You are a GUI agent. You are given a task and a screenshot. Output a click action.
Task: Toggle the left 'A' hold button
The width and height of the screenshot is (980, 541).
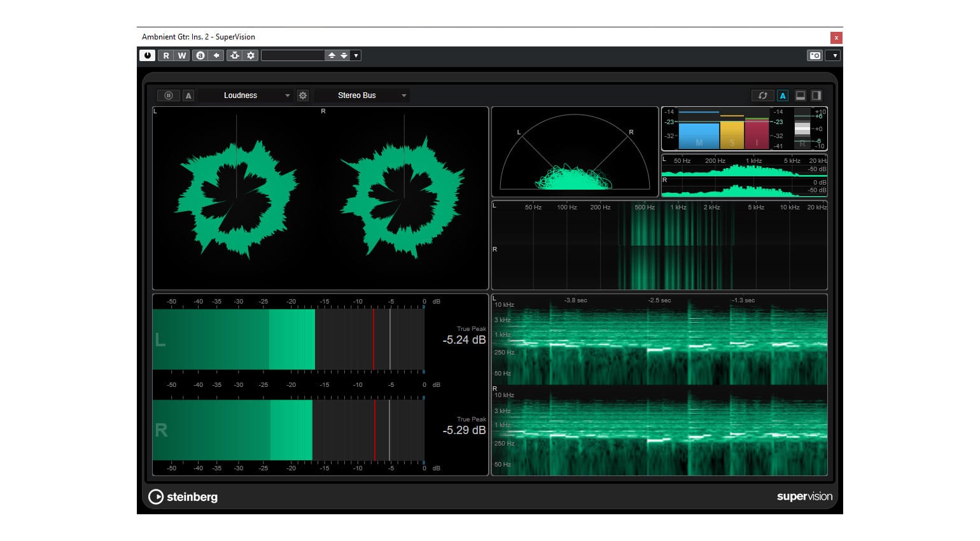[x=188, y=95]
